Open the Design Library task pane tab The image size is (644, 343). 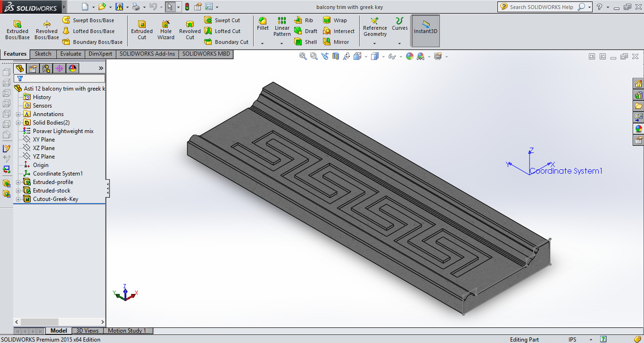639,95
